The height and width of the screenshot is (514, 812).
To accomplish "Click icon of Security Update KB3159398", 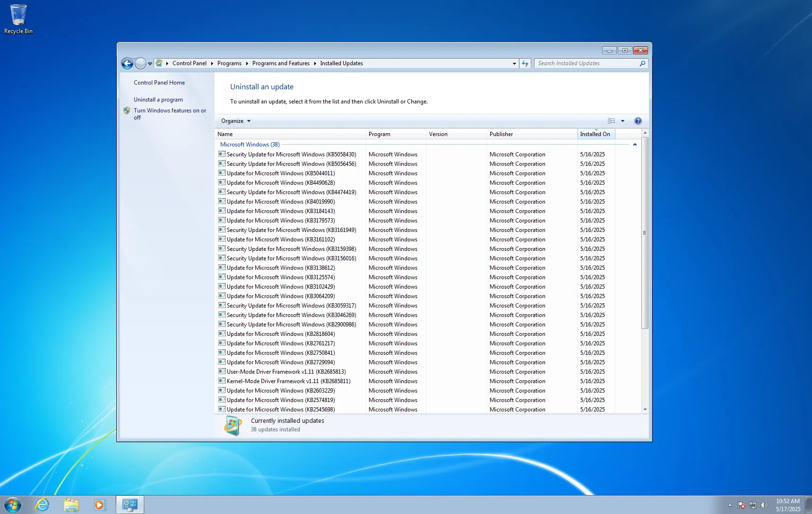I will tap(222, 248).
